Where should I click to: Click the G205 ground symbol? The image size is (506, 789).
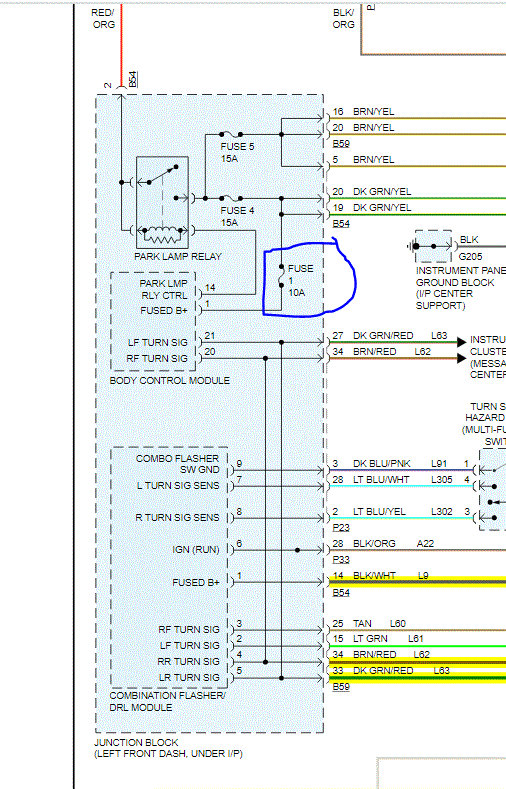(x=414, y=247)
